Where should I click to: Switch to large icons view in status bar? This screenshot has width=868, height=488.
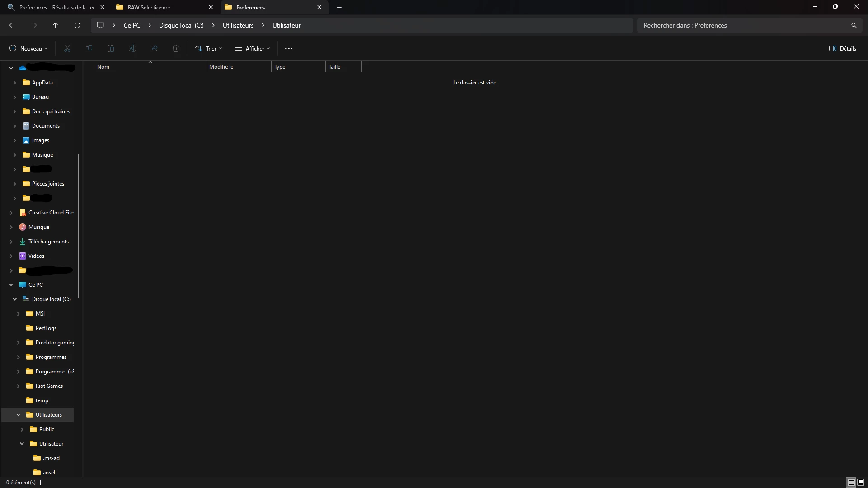coord(861,482)
